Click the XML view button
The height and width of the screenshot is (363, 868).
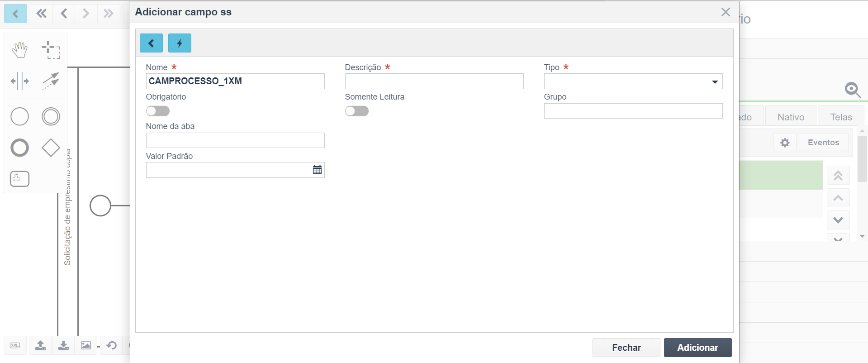[15, 345]
